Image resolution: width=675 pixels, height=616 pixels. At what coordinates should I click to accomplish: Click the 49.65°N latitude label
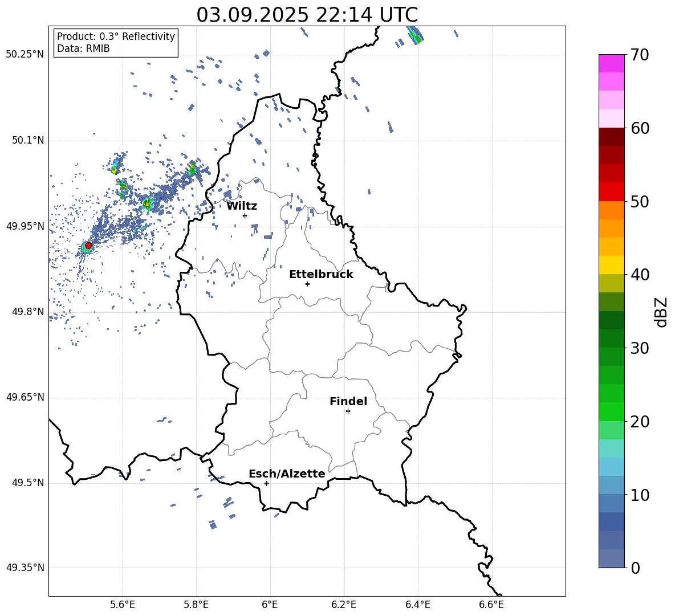[25, 397]
